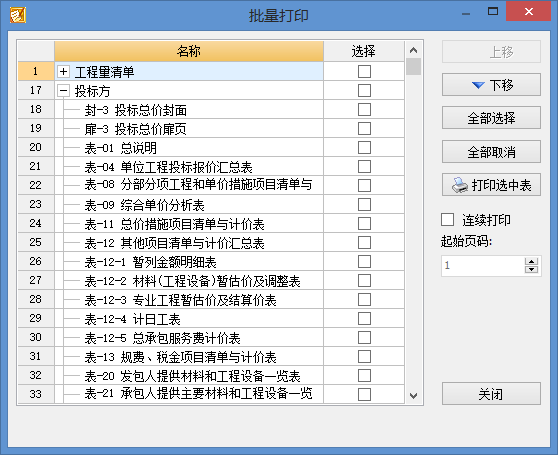This screenshot has width=558, height=455.
Task: Tick checkbox for 表-12-1 暂列金额明细表
Action: 364,261
